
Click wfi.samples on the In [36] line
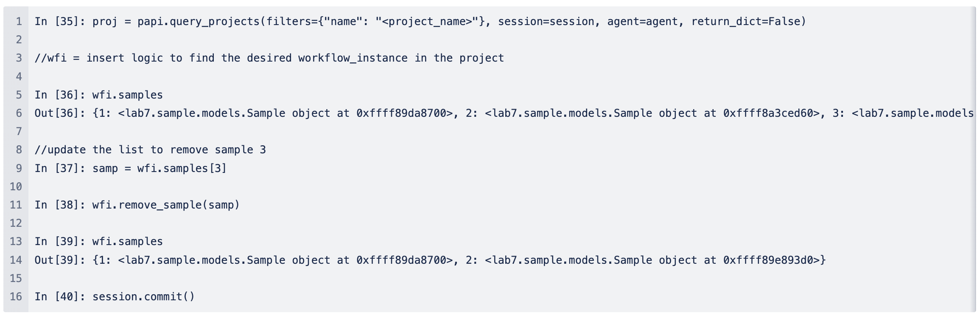(x=128, y=95)
